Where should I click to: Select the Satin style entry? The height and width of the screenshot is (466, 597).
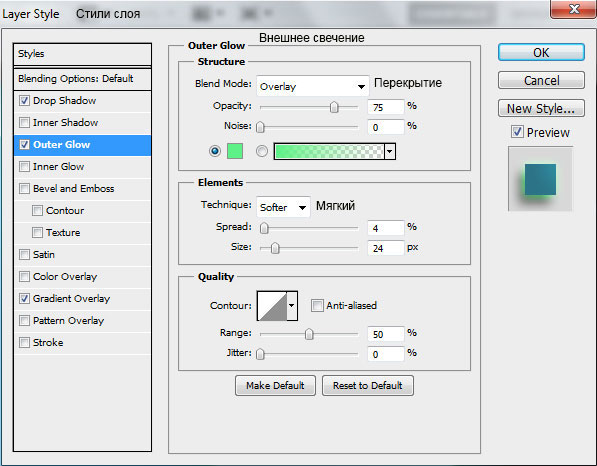(x=82, y=255)
